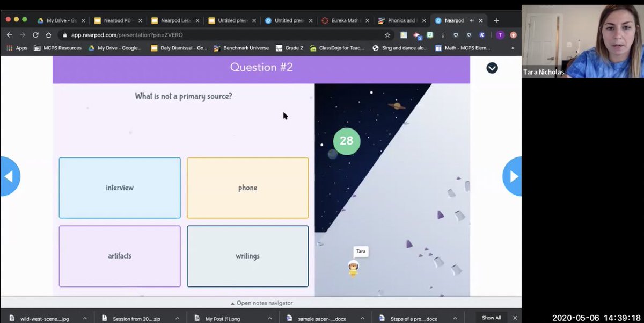
Task: Mute the audio icon on the active Nearpod tab
Action: click(471, 20)
